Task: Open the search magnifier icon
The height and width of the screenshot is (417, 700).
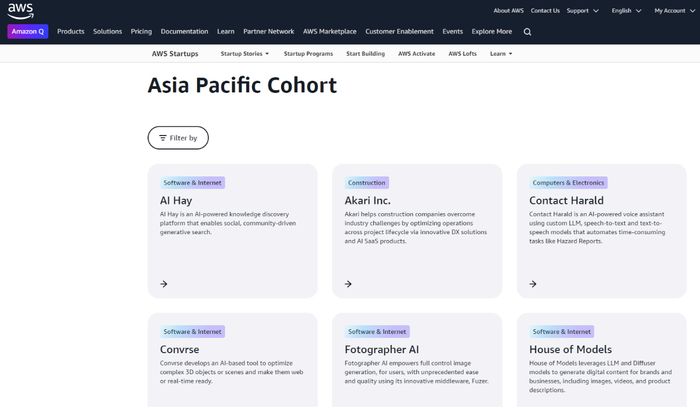Action: click(x=527, y=32)
